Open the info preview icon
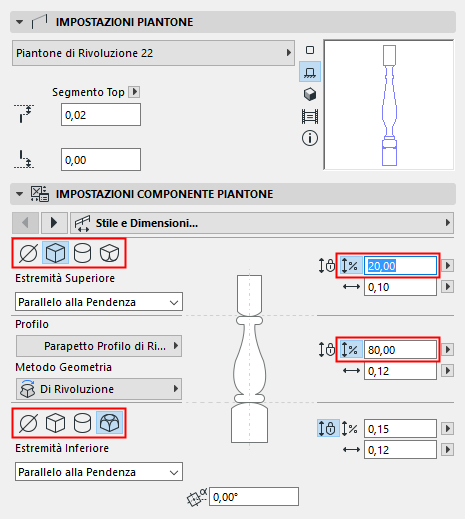Image resolution: width=465 pixels, height=519 pixels. (x=310, y=138)
